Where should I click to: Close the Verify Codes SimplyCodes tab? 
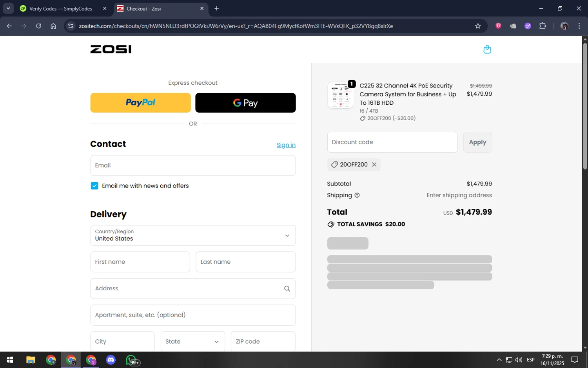click(105, 8)
